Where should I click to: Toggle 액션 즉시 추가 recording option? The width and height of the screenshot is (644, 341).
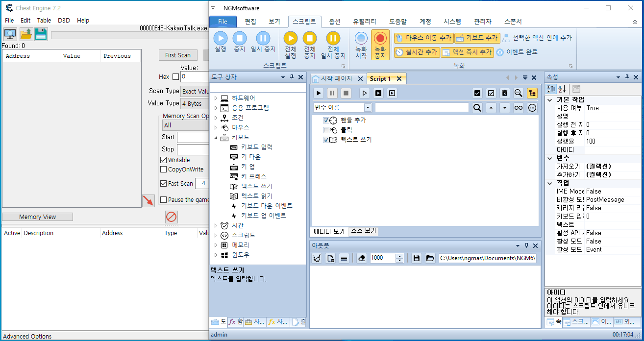click(x=467, y=52)
